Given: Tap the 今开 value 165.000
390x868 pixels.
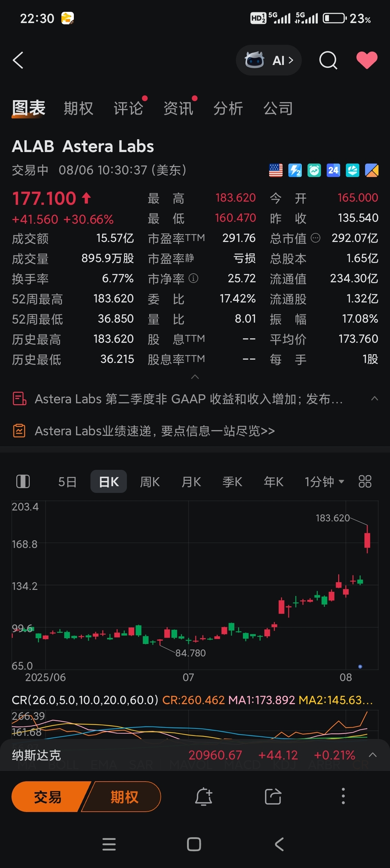Looking at the screenshot, I should click(358, 197).
